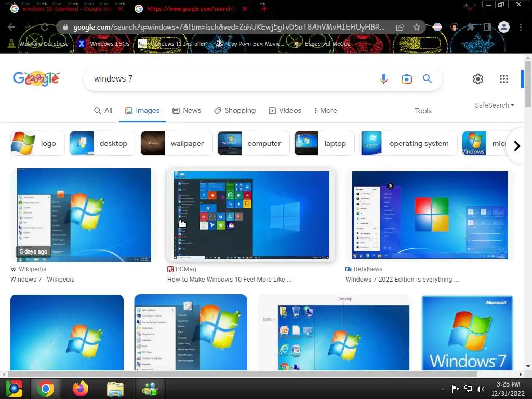
Task: Open File Explorer from the taskbar
Action: click(115, 389)
